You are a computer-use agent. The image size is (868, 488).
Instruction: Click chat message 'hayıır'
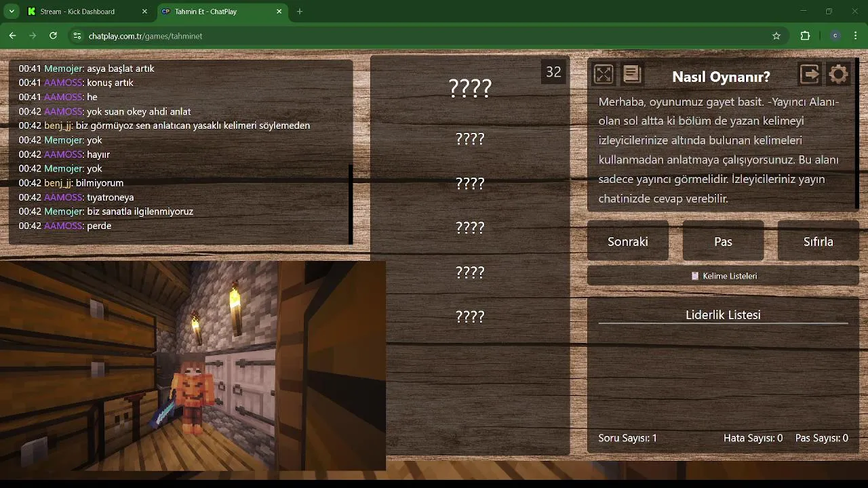[x=98, y=155]
